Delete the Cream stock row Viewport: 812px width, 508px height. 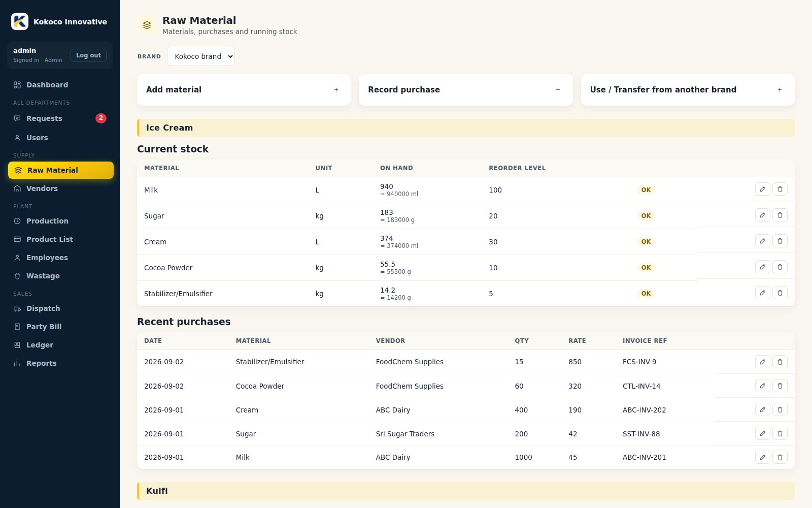(780, 241)
